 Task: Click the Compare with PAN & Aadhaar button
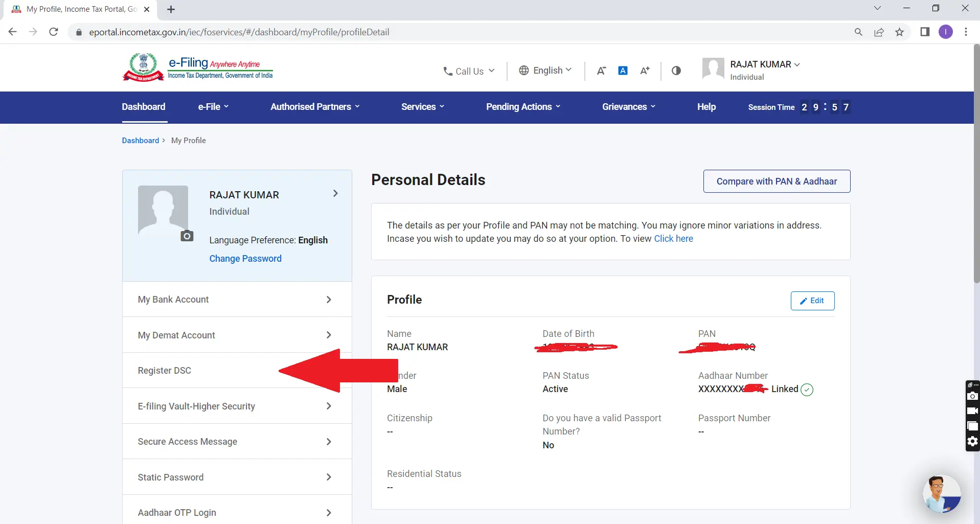[776, 181]
